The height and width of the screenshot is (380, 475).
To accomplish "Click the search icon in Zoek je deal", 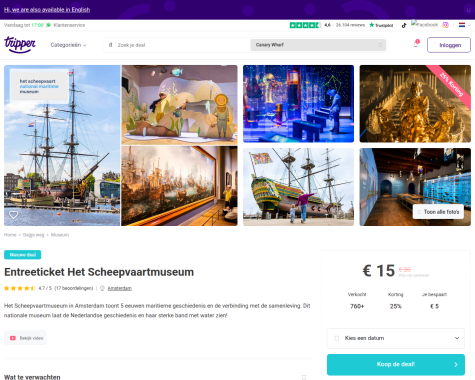I will [110, 45].
